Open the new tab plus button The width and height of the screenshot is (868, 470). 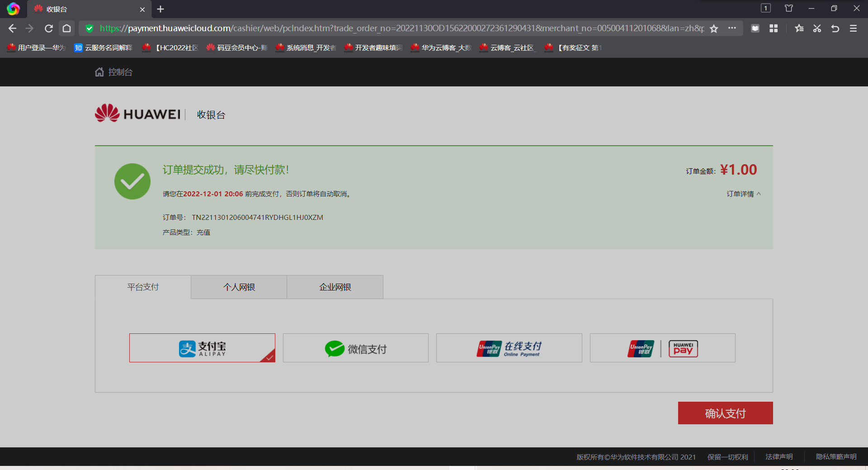point(160,9)
